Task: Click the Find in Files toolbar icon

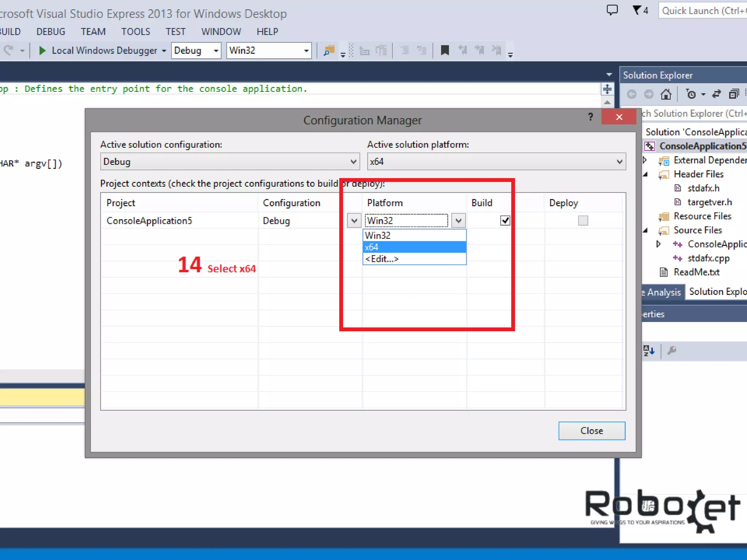Action: [x=329, y=50]
